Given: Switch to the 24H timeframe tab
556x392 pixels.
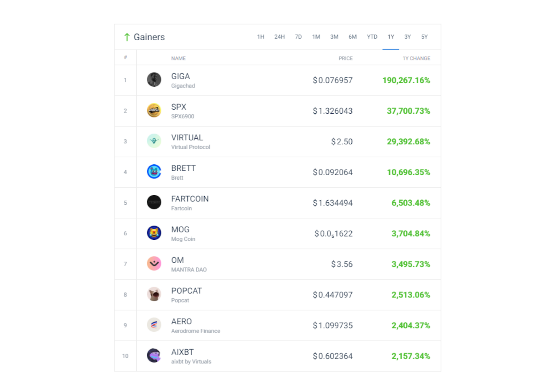Looking at the screenshot, I should click(x=280, y=37).
